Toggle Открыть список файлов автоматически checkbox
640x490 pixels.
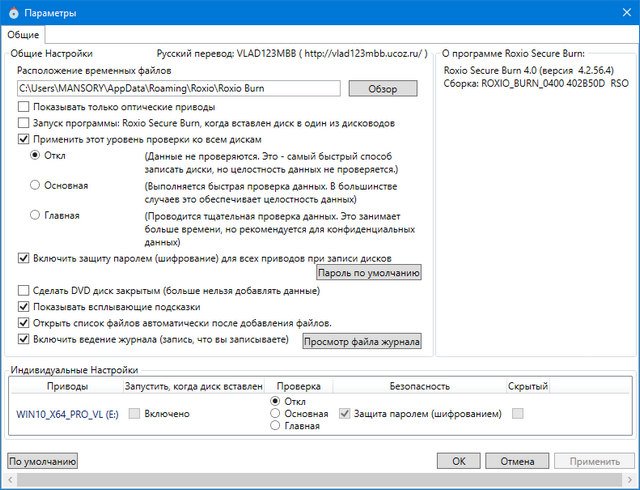[24, 323]
